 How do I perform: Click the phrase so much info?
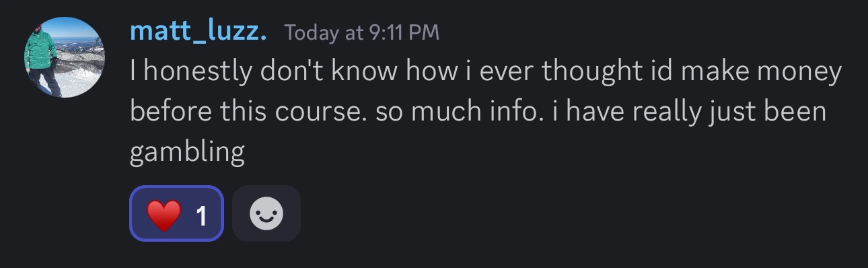pyautogui.click(x=457, y=112)
